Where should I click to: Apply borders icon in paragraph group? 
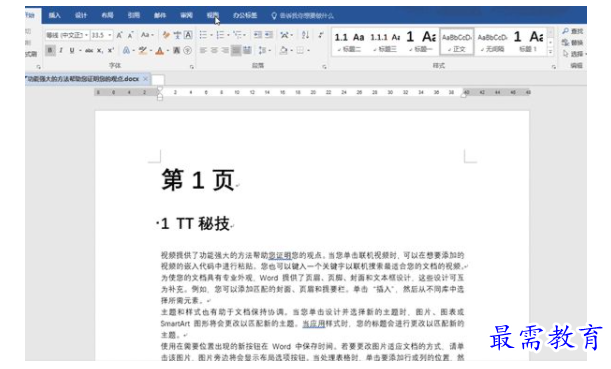[x=300, y=50]
